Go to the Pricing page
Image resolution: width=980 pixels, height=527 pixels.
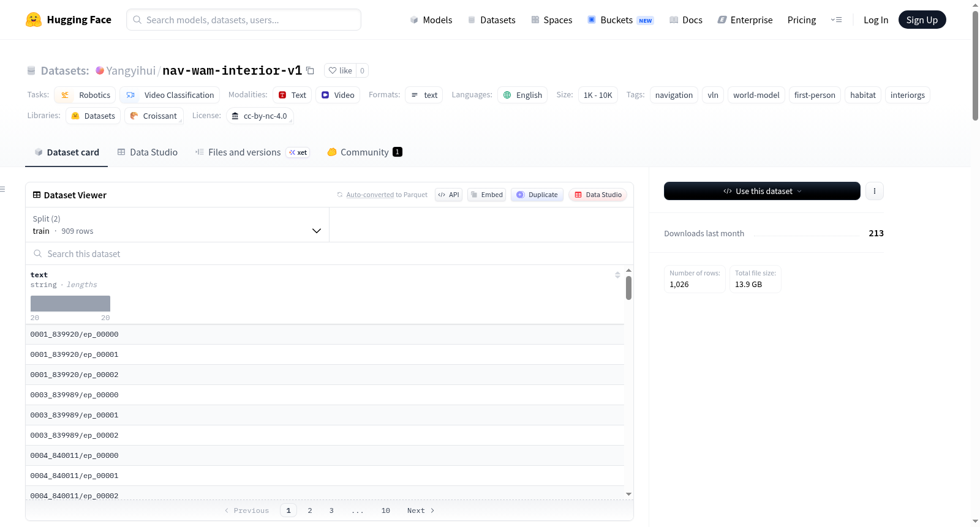tap(802, 20)
